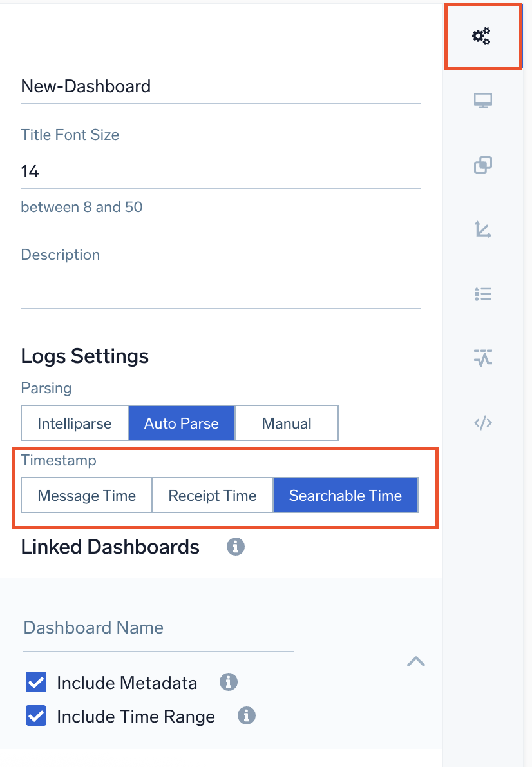Open the pulse line thresholds icon

[x=482, y=357]
